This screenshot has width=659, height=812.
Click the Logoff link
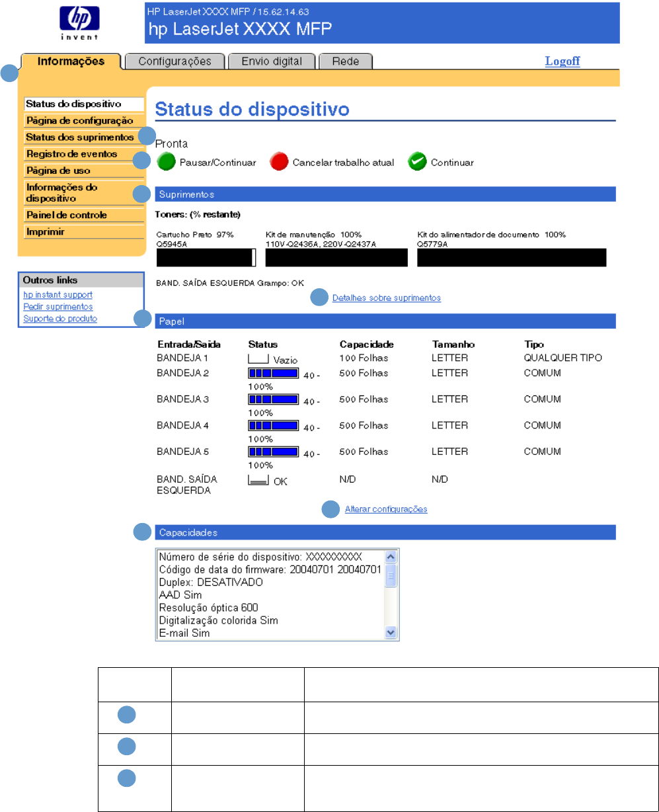tap(562, 61)
